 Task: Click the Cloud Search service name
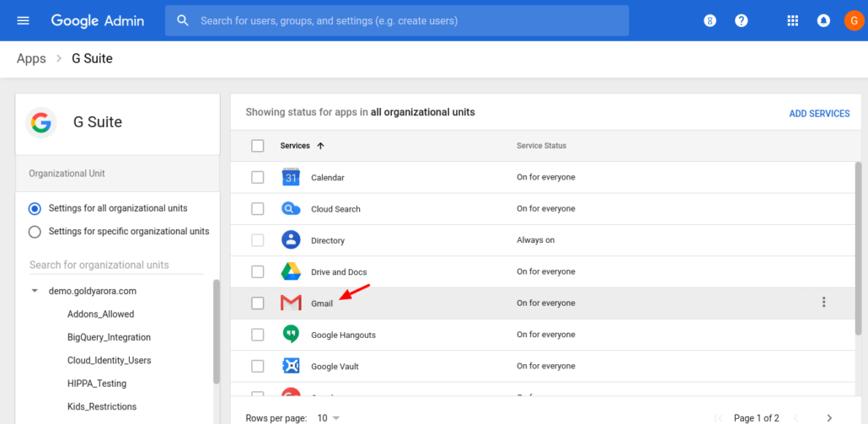[x=335, y=209]
